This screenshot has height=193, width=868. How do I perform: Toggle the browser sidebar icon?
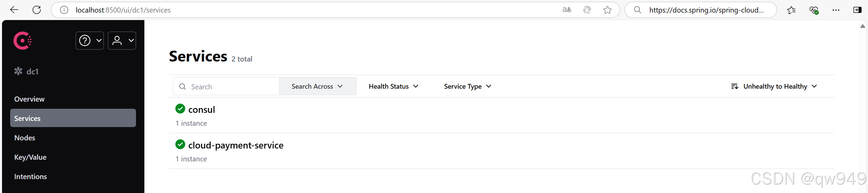coord(857,10)
